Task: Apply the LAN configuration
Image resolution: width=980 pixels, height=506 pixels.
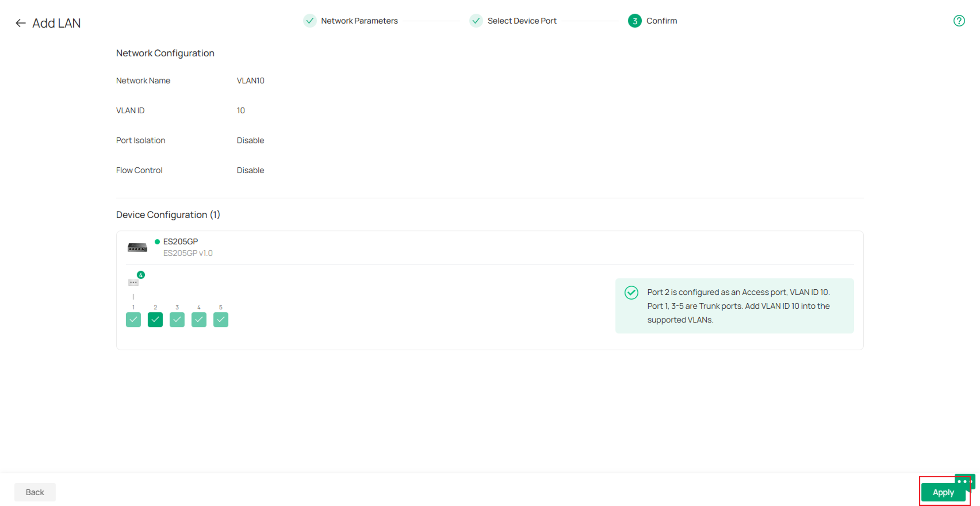Action: pos(943,492)
